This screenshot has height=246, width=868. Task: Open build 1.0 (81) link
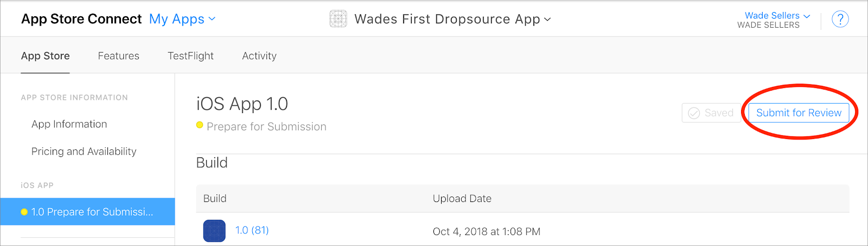(252, 230)
